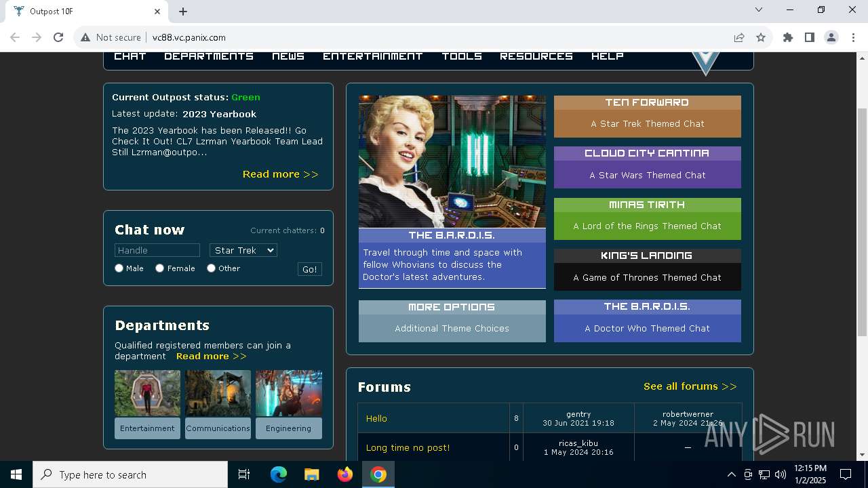
Task: Open the volume speaker icon
Action: 781,474
